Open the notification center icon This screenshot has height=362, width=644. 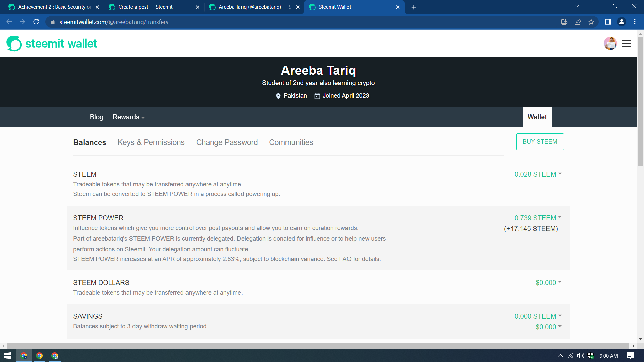point(630,356)
